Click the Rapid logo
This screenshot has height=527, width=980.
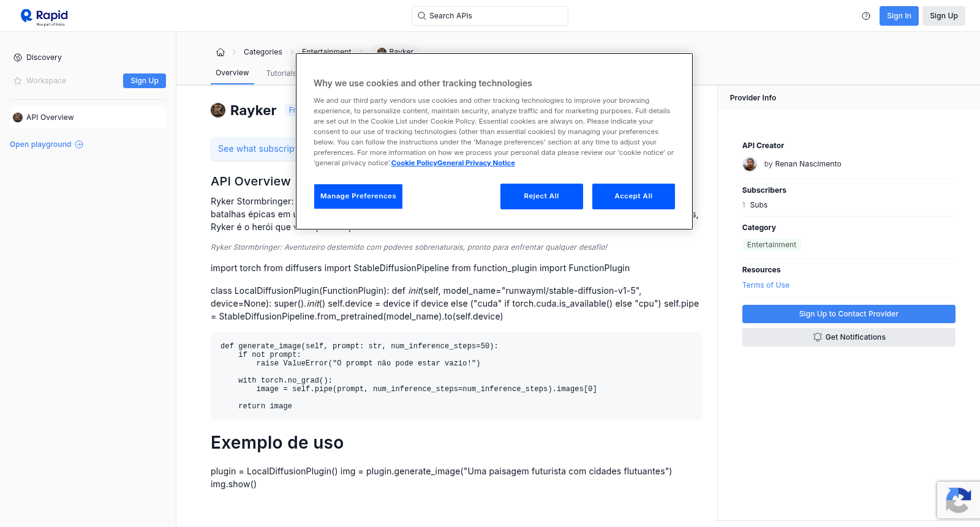click(44, 17)
